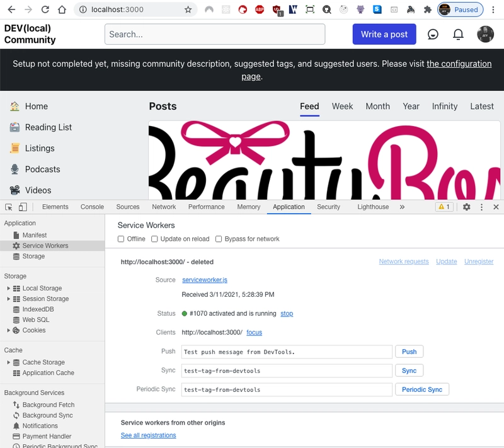Open the browser home page icon
The image size is (504, 448).
click(x=62, y=9)
